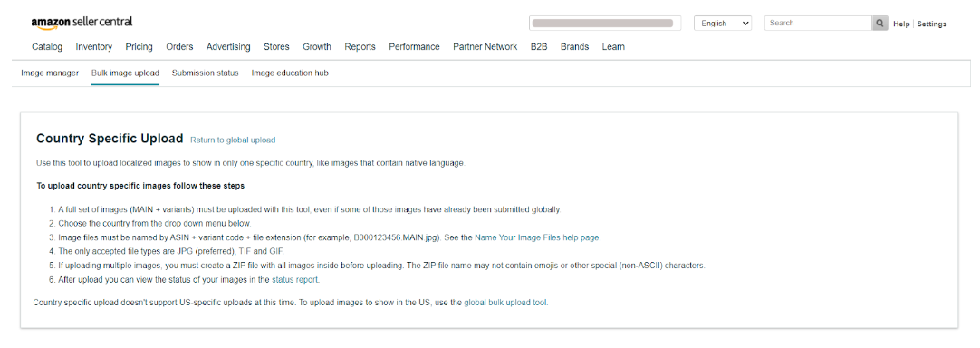980x348 pixels.
Task: Click the Amazon Seller Central logo
Action: coord(82,22)
